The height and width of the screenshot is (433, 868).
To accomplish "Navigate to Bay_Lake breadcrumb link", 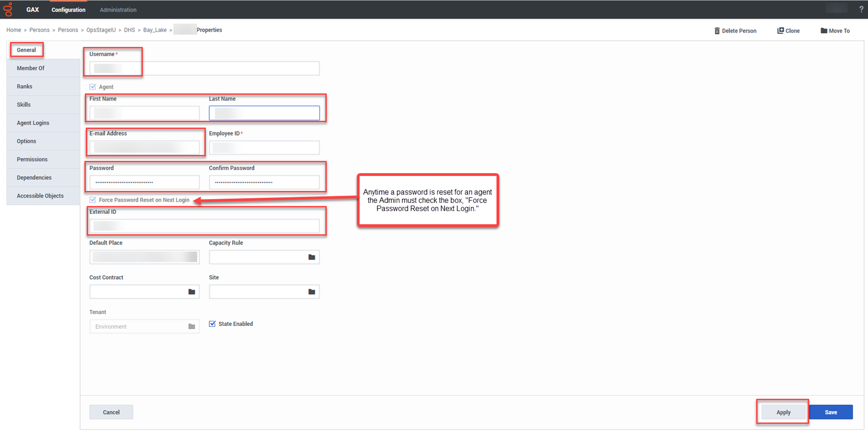I will [x=155, y=30].
